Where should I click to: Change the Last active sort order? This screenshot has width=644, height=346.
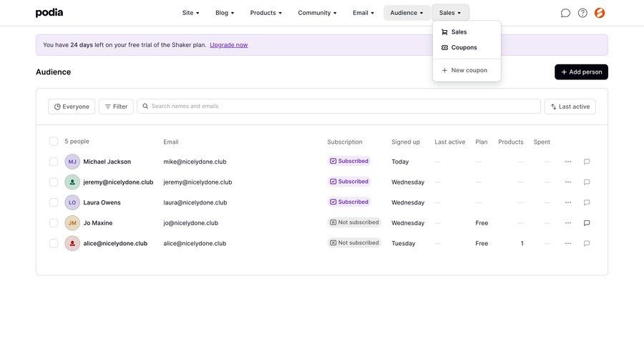tap(570, 107)
